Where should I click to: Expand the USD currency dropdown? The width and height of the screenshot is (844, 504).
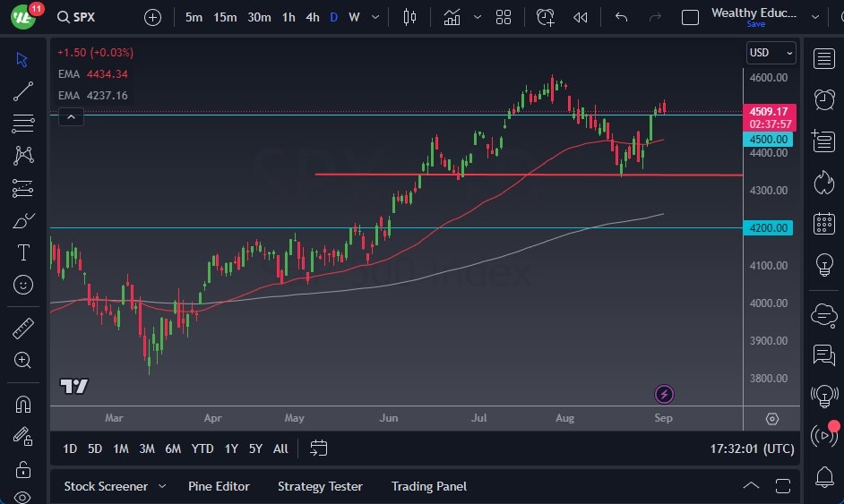[x=771, y=53]
